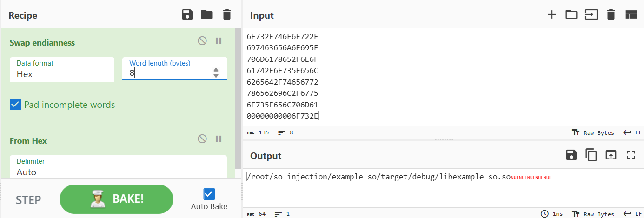This screenshot has height=218, width=644.
Task: Replace input with output
Action: (x=611, y=155)
